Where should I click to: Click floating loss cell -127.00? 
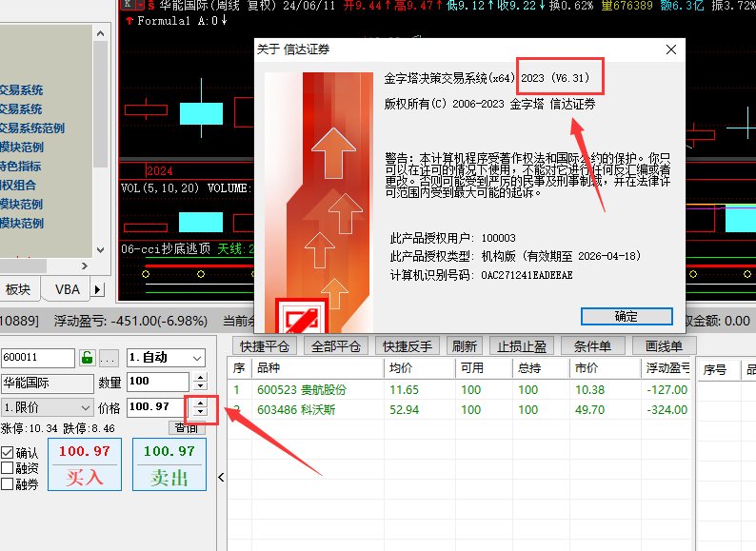tap(666, 389)
